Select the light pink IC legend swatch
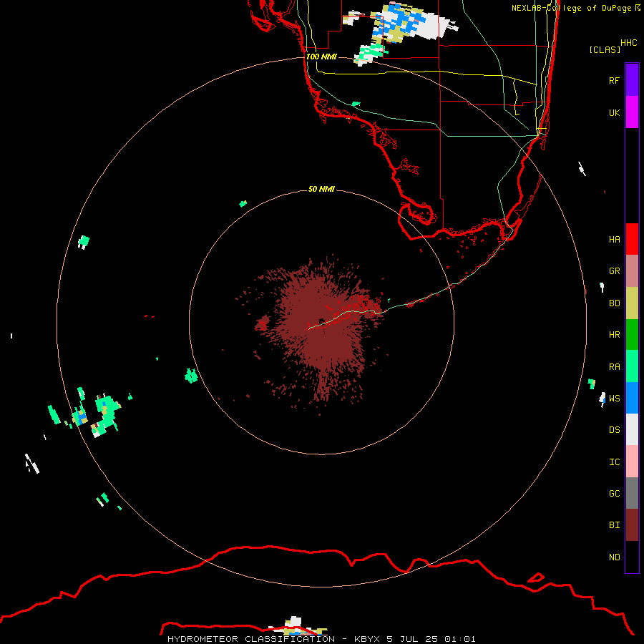This screenshot has height=644, width=644. point(632,462)
